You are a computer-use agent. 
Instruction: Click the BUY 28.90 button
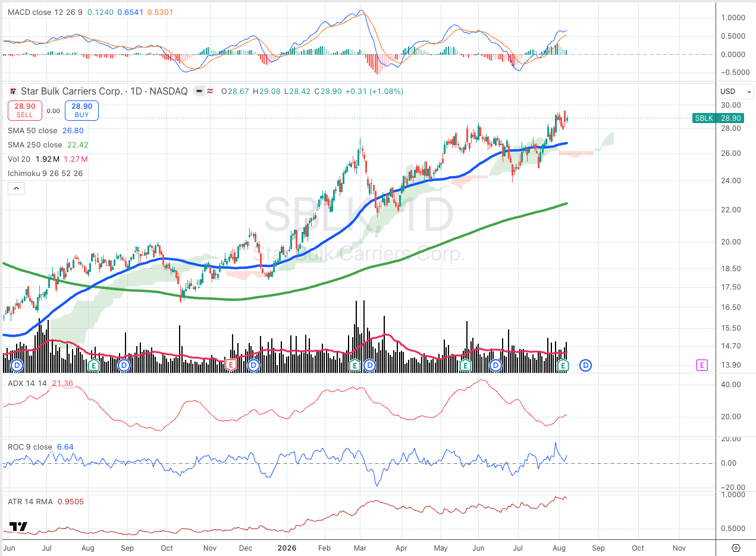(81, 111)
